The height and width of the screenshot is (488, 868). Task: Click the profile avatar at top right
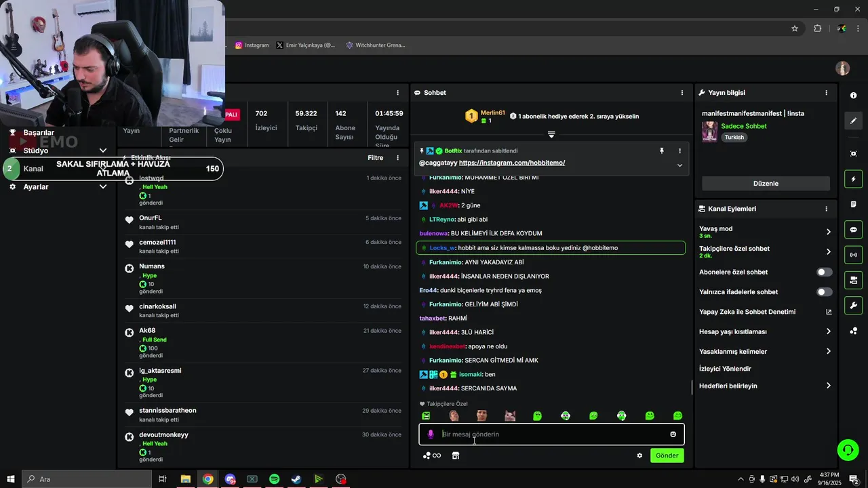[843, 68]
